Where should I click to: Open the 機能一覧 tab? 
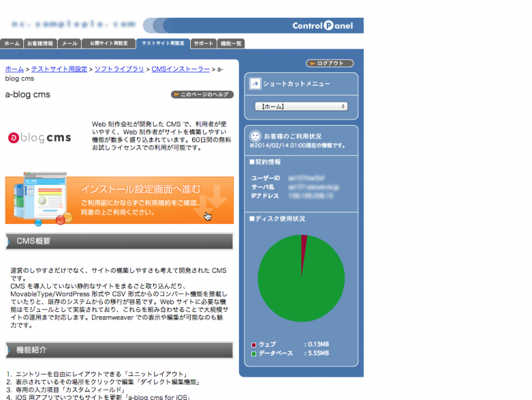[x=231, y=43]
